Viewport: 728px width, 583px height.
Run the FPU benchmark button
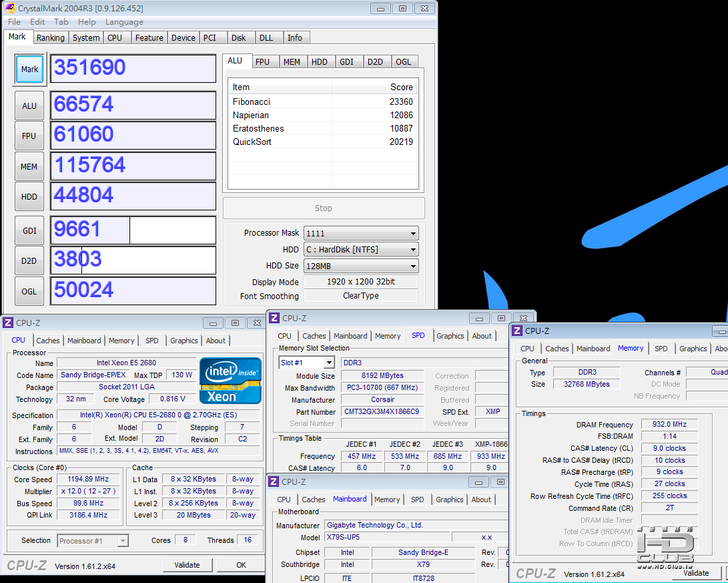click(29, 136)
